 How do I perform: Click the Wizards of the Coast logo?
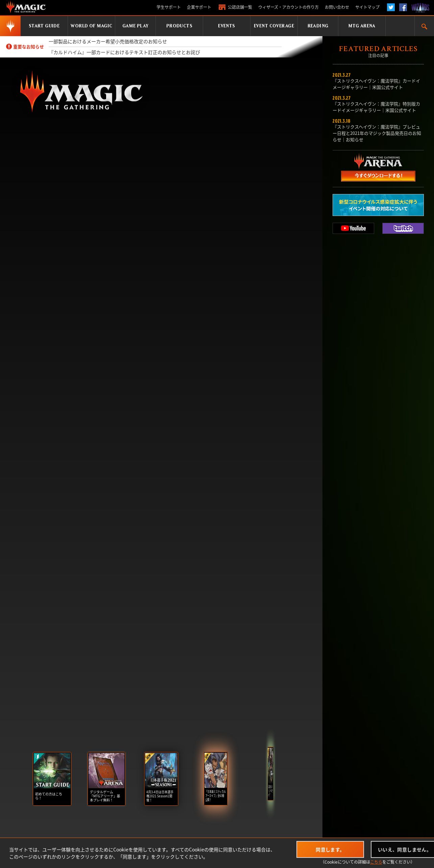pos(420,7)
